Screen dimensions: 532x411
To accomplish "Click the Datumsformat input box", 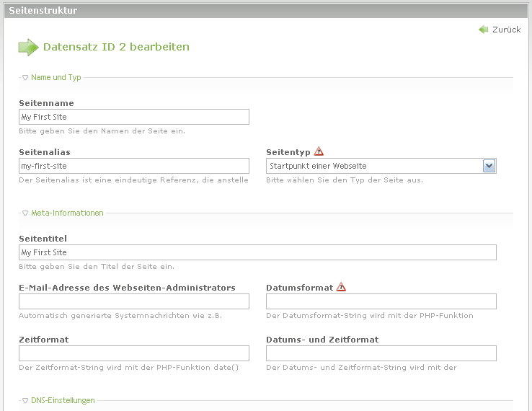I will tap(381, 301).
